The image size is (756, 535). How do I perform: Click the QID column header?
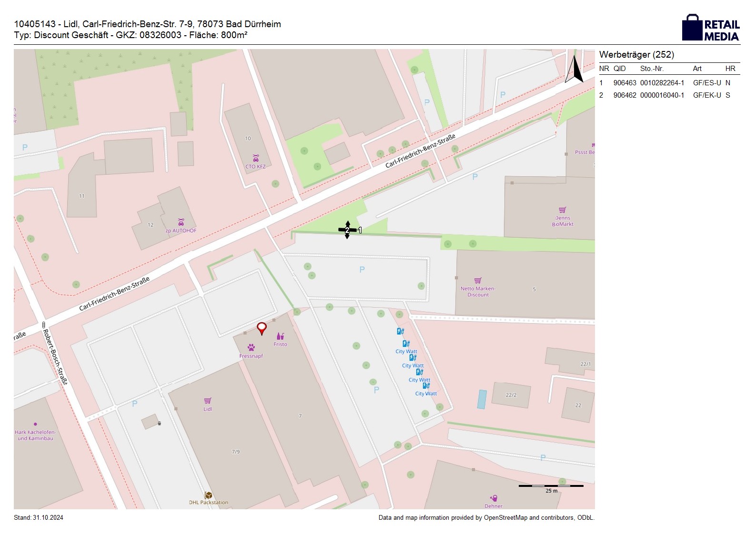[619, 69]
